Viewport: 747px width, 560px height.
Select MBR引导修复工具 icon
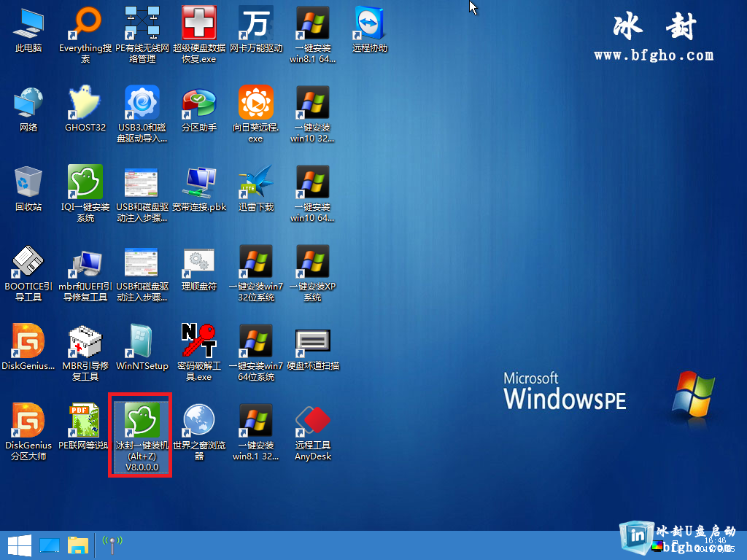coord(85,352)
